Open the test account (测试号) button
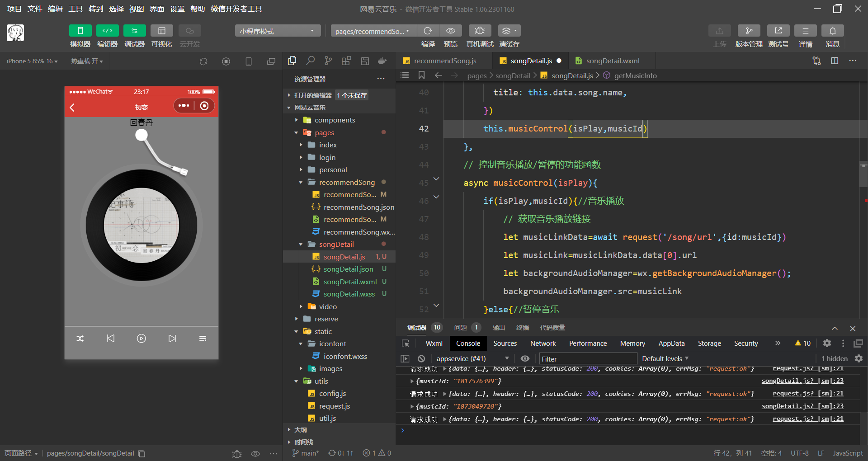868x461 pixels. pyautogui.click(x=778, y=31)
